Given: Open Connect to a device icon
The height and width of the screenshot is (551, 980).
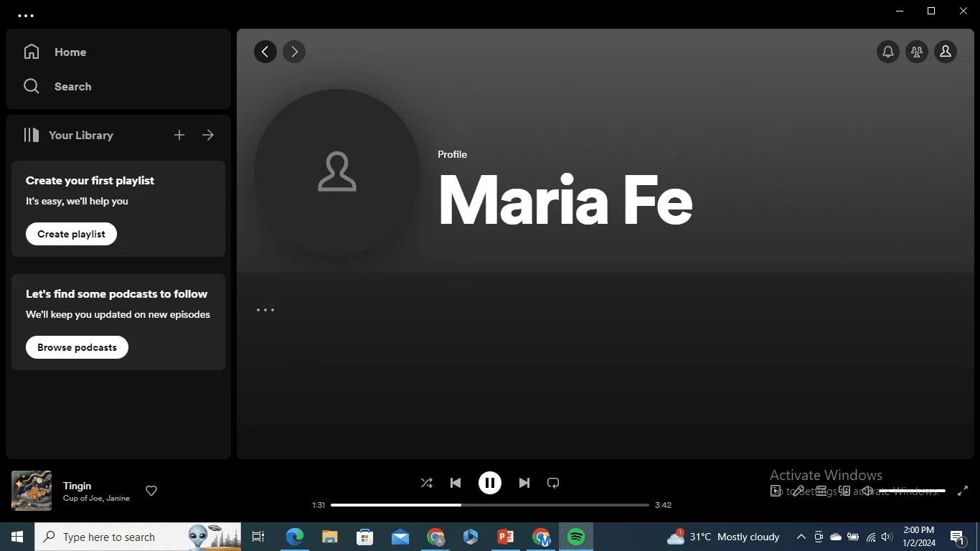Looking at the screenshot, I should coord(844,491).
